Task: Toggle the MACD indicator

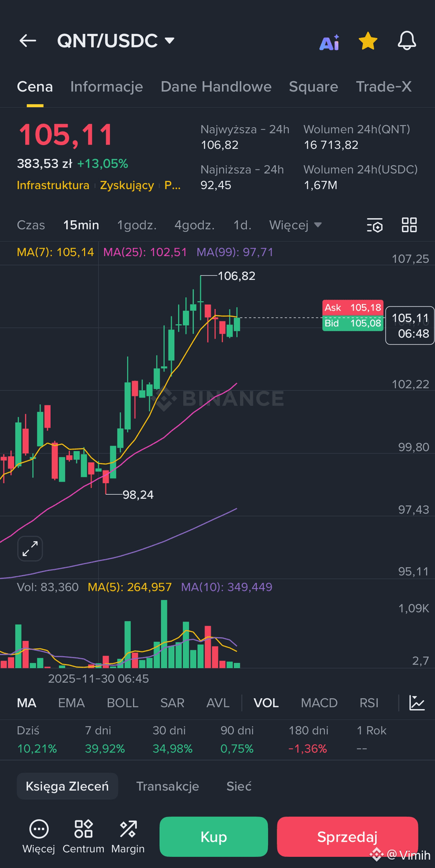Action: point(319,703)
